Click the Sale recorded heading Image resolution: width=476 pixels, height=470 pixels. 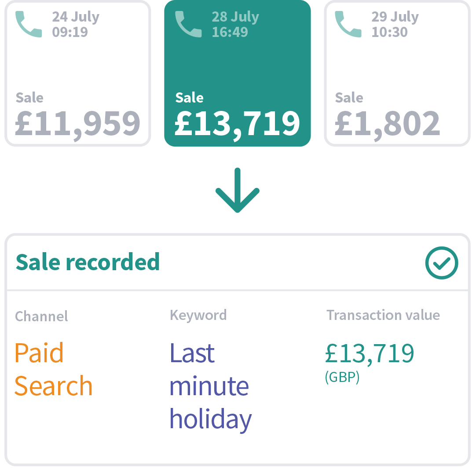click(88, 262)
